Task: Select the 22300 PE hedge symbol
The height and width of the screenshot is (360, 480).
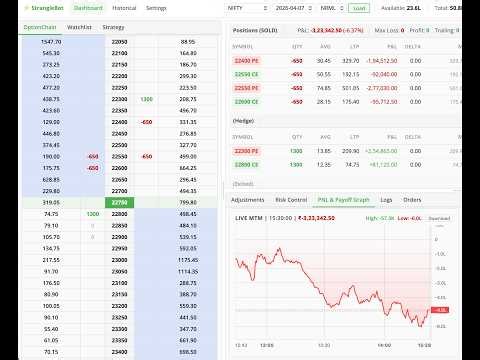Action: coord(247,151)
